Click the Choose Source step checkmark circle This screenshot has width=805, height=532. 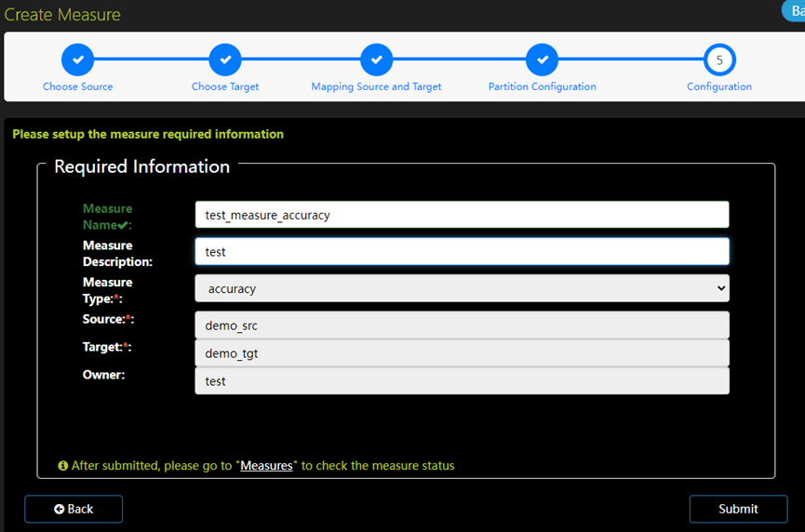[77, 60]
